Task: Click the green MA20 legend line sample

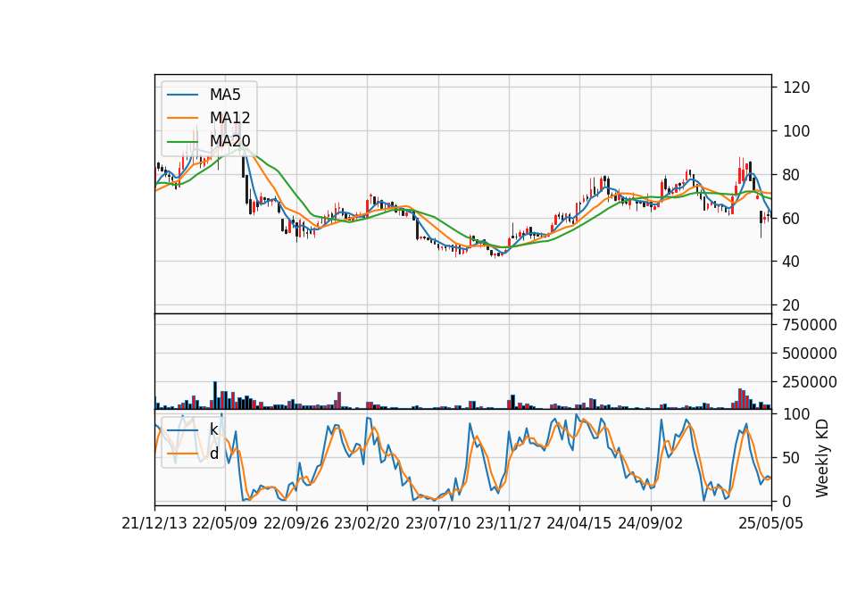Action: coord(182,141)
